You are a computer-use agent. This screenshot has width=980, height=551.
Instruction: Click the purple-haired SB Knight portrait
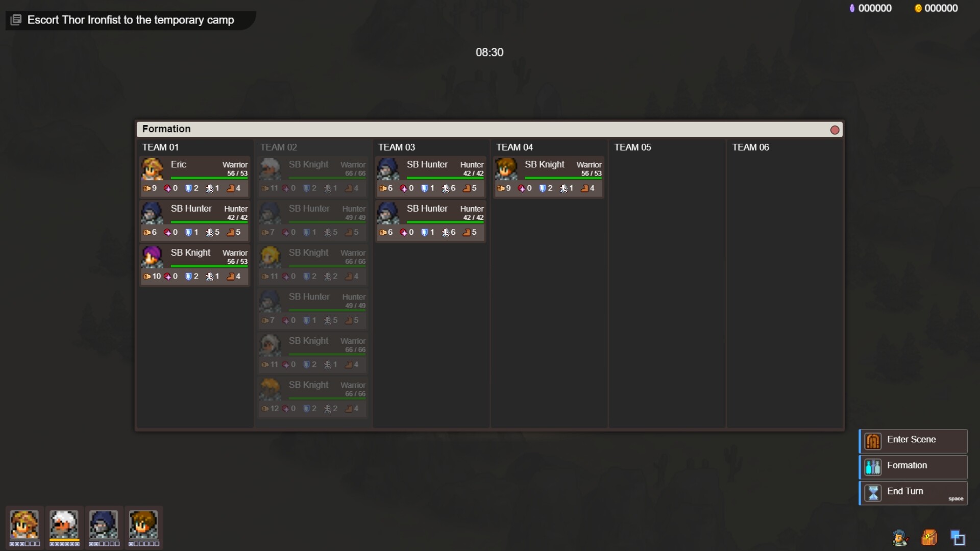(x=152, y=257)
